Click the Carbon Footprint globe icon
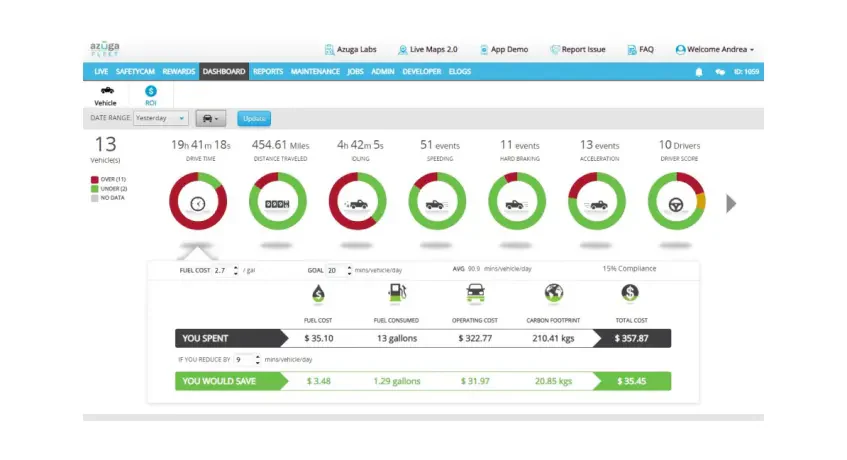Screen dimensions: 847x460 pyautogui.click(x=554, y=293)
